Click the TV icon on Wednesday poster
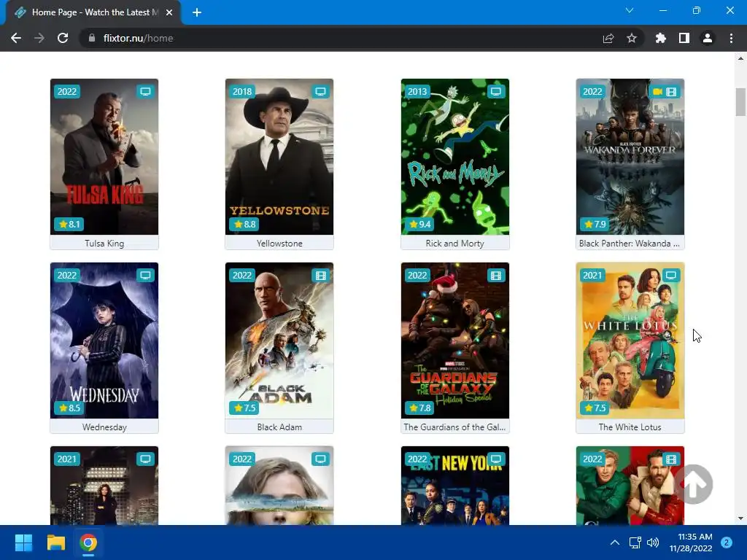The width and height of the screenshot is (747, 560). click(145, 275)
